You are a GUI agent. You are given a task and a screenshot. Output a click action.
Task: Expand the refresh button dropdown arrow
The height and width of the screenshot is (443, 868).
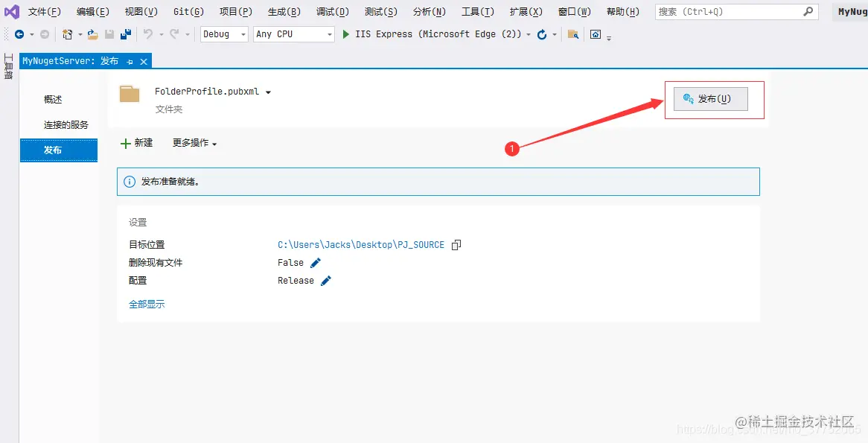click(x=554, y=34)
